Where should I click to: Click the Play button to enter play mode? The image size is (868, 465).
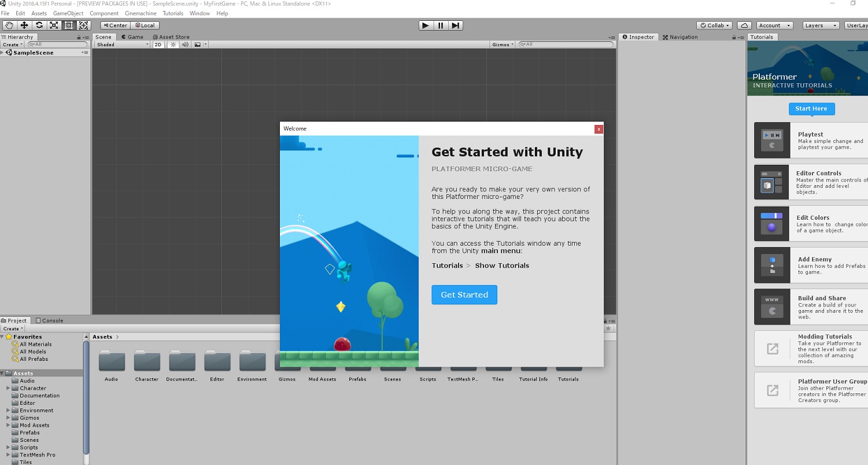[425, 25]
